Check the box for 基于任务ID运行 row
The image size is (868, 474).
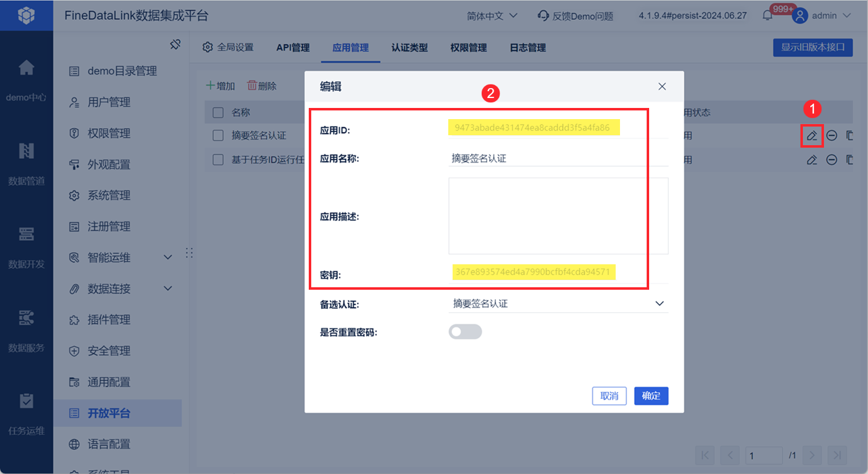218,160
